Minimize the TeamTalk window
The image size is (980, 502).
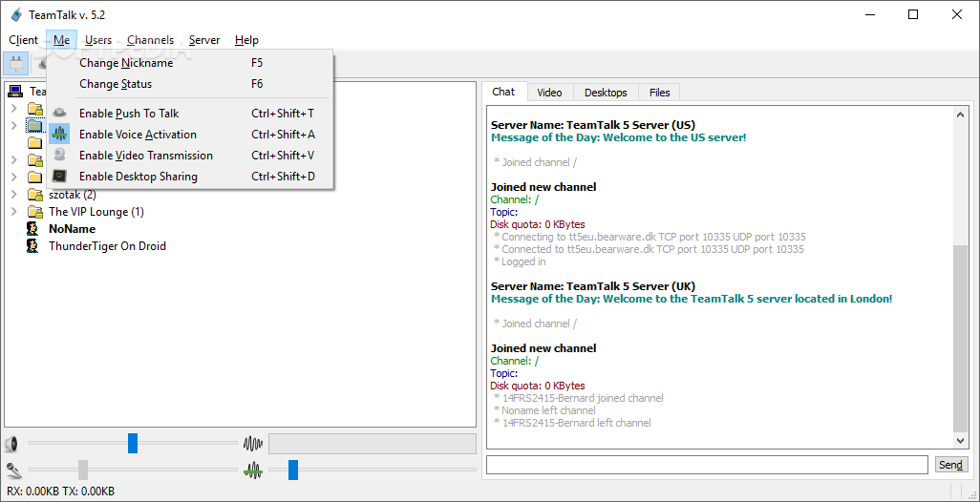click(869, 14)
